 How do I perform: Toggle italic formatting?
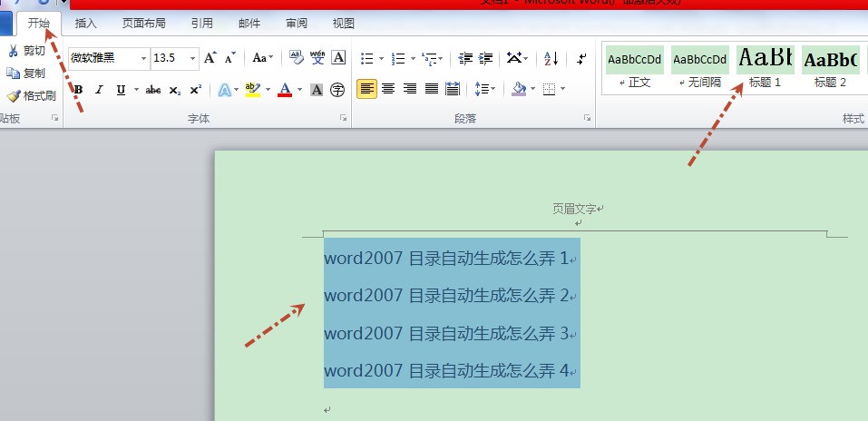click(99, 90)
